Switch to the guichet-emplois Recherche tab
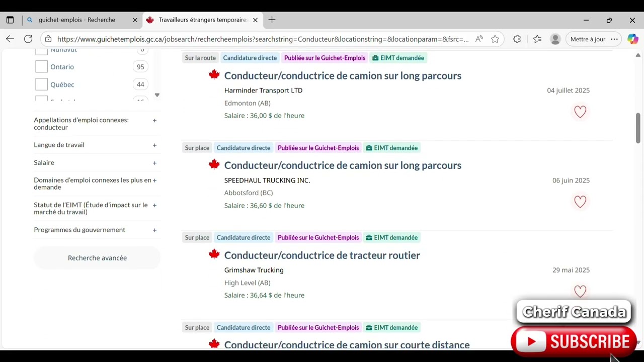The image size is (644, 362). tap(77, 20)
